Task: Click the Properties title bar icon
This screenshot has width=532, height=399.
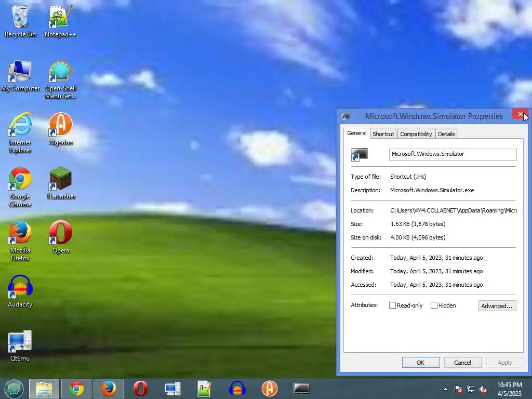Action: point(345,116)
